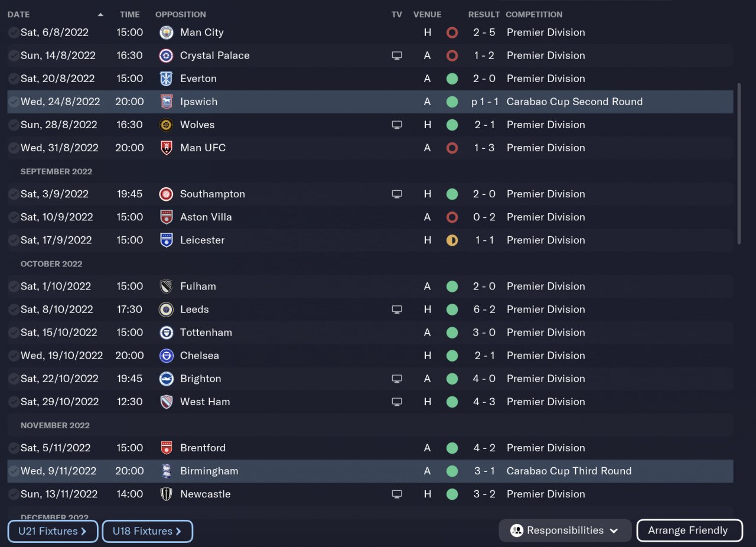
Task: Click the Newcastle club badge
Action: (167, 494)
